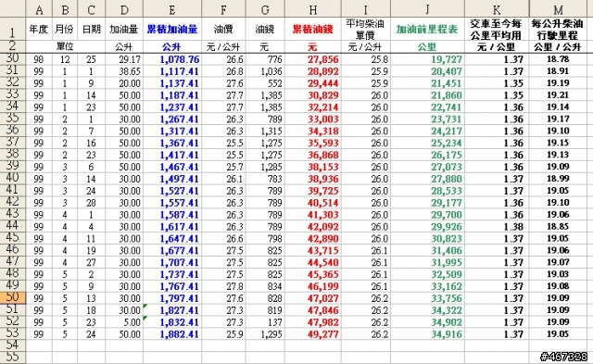Viewport: 593px width, 364px height.
Task: Select cell with value 18.85
Action: click(x=558, y=226)
